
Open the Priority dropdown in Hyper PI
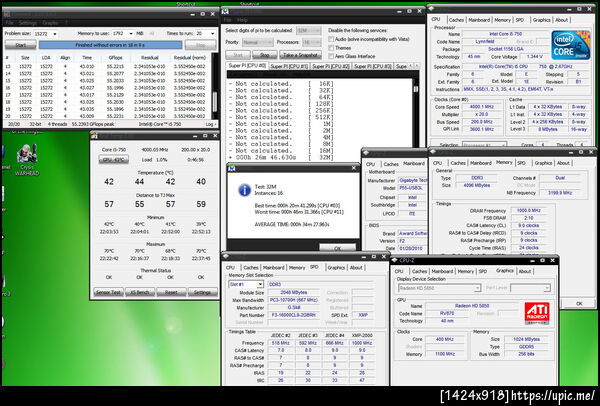(x=258, y=42)
